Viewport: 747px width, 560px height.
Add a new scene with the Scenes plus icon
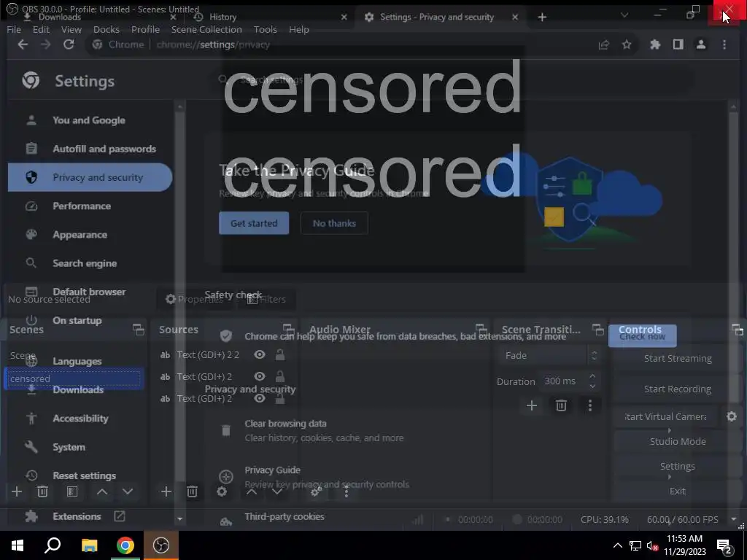tap(17, 491)
